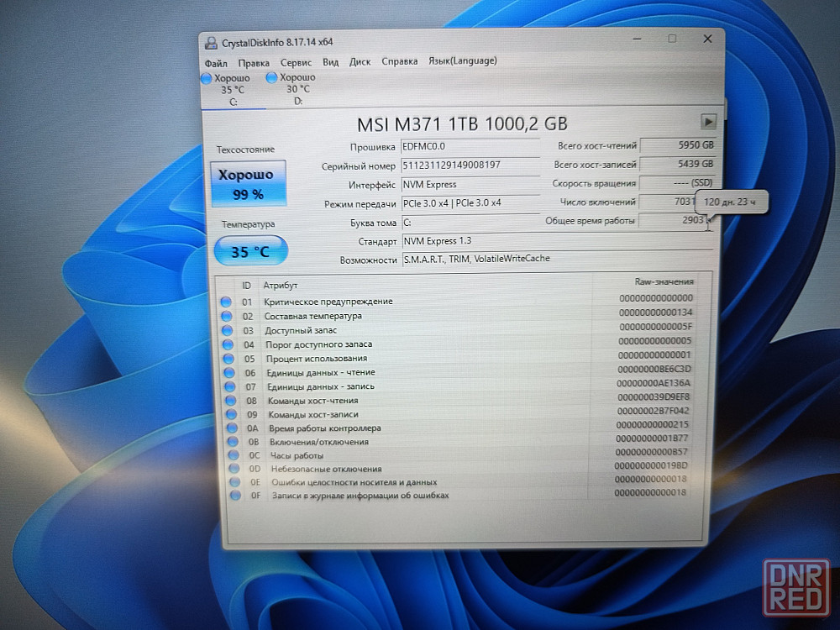This screenshot has height=630, width=840.
Task: Click the Raw-значения column header
Action: point(663,281)
